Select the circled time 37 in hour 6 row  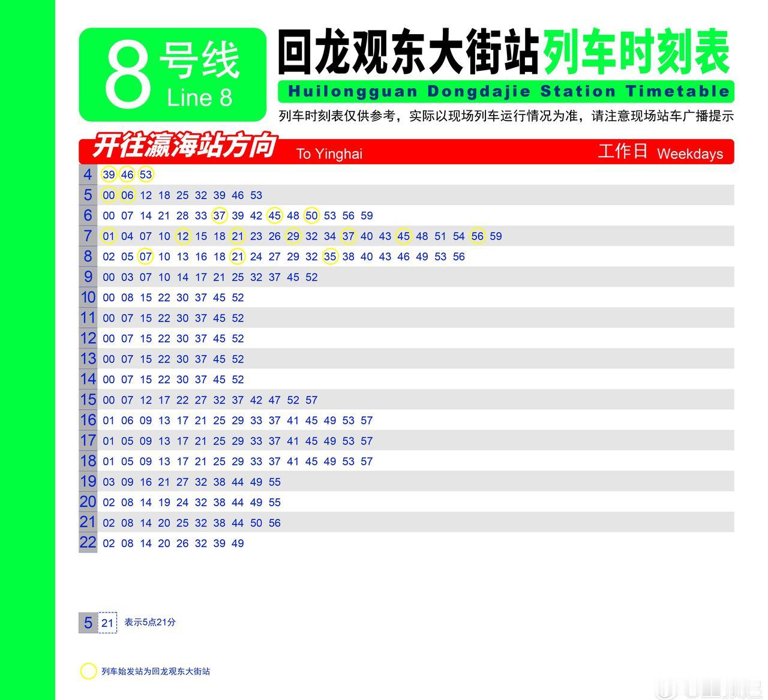[x=220, y=215]
